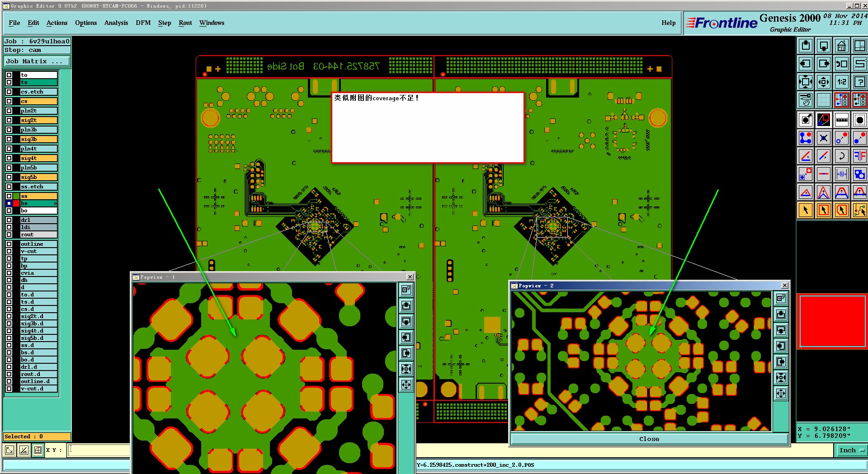This screenshot has height=474, width=868.
Task: Pan view left in main toolbar
Action: [x=806, y=64]
